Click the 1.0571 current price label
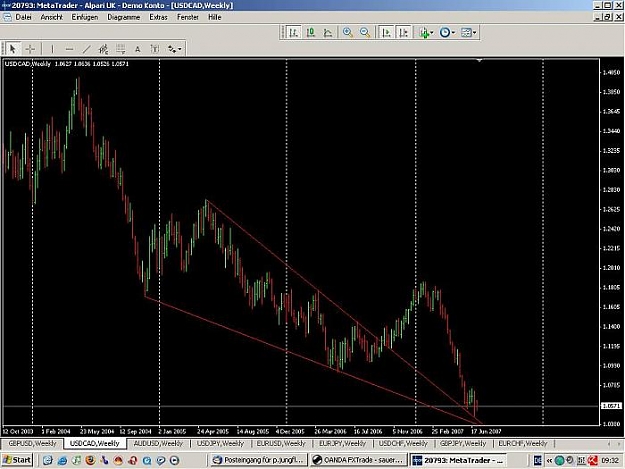The width and height of the screenshot is (625, 469). (611, 406)
